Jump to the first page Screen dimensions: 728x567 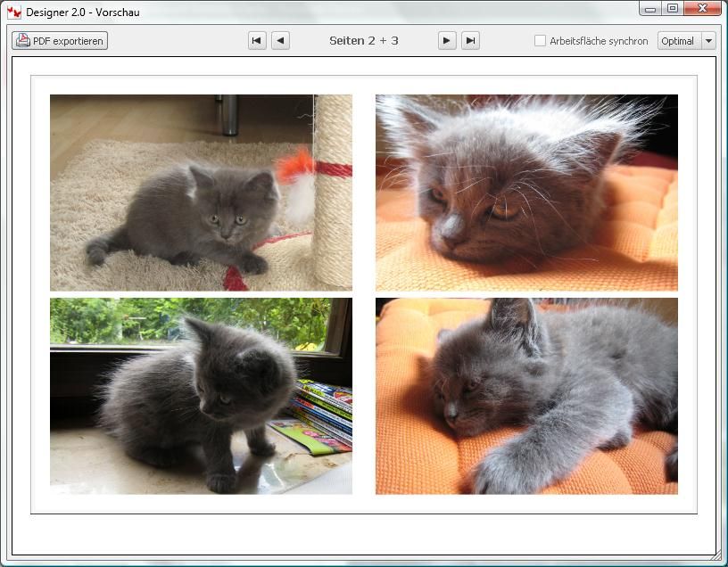(257, 40)
